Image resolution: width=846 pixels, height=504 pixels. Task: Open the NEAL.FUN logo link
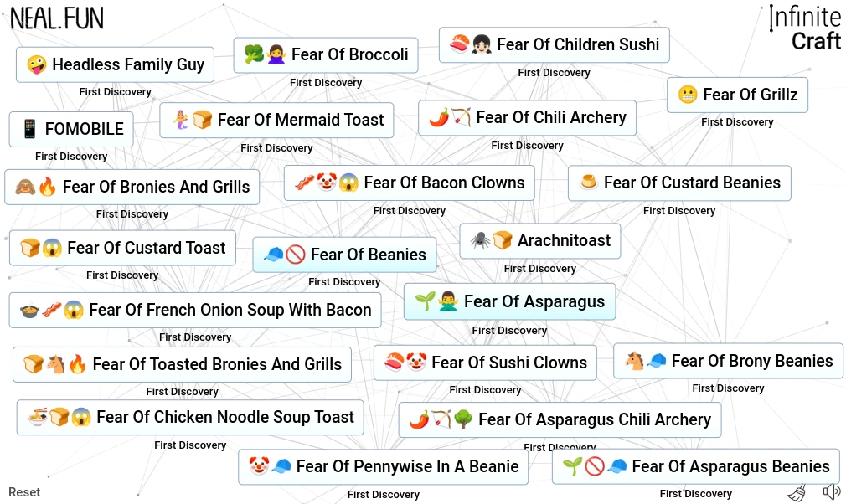[58, 18]
